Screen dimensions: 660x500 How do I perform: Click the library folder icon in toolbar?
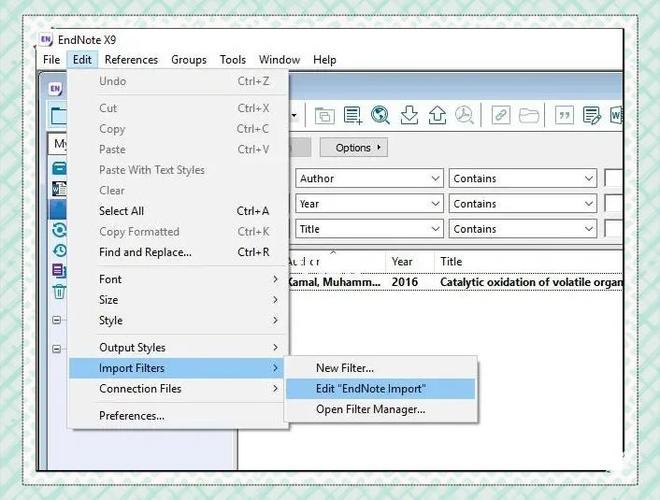coord(58,115)
